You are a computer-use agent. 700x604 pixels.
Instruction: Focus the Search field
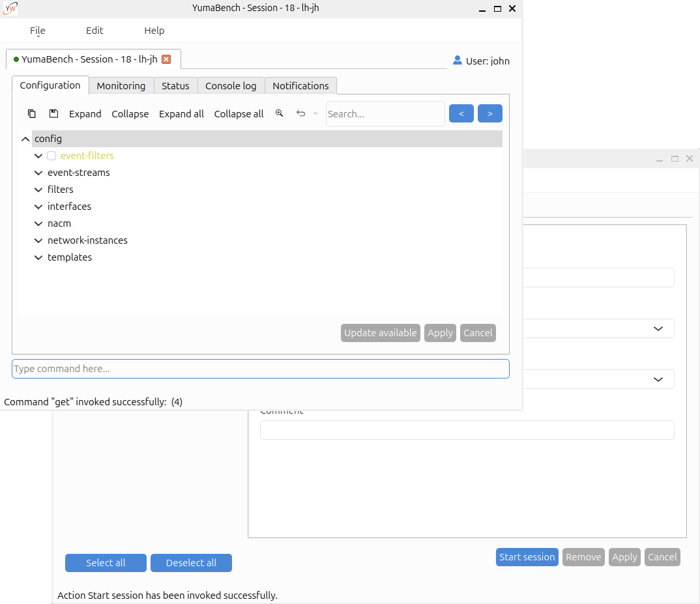(385, 114)
